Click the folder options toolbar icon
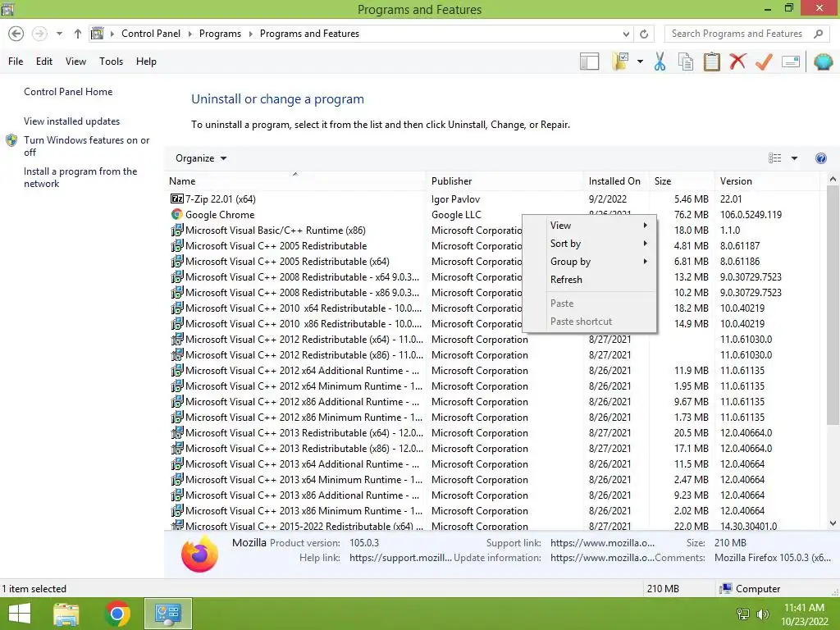Image resolution: width=840 pixels, height=630 pixels. (x=620, y=62)
